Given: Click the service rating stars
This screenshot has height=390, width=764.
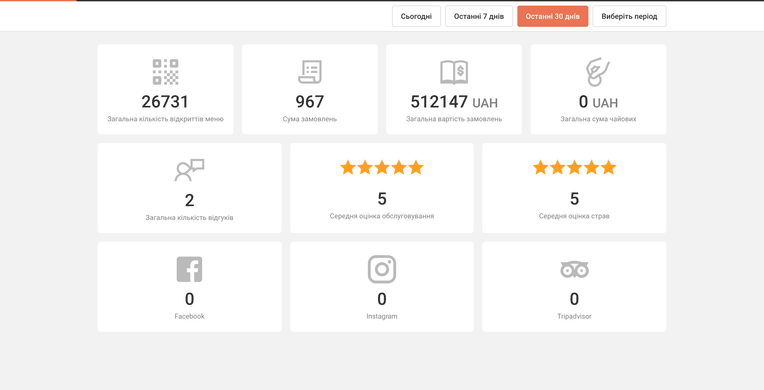Looking at the screenshot, I should 382,168.
